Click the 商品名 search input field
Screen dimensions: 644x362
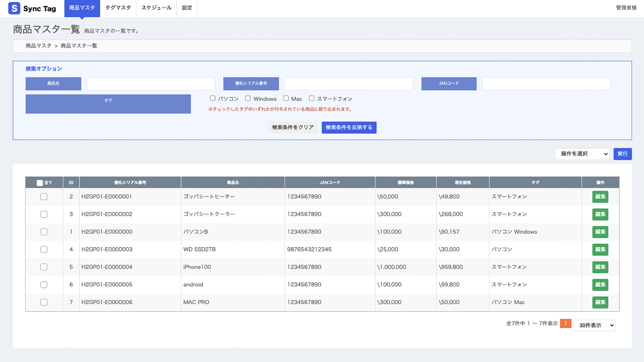[151, 84]
